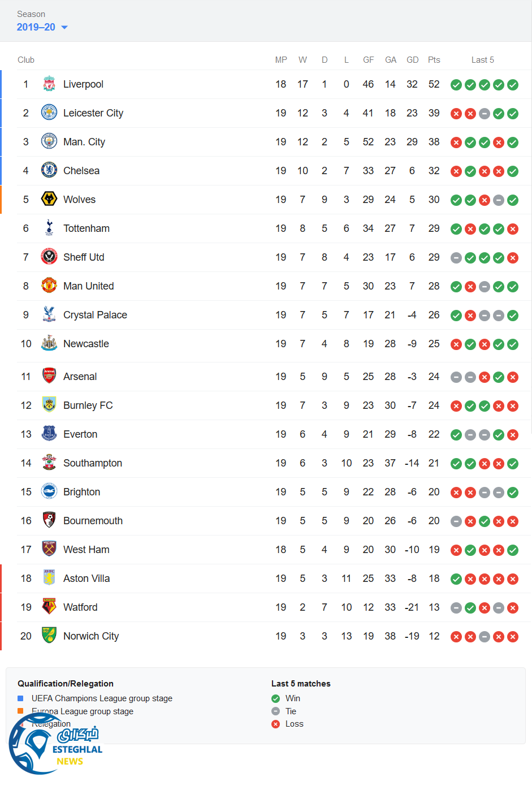
Task: Click the blue Champions League legend swatch
Action: [x=20, y=698]
